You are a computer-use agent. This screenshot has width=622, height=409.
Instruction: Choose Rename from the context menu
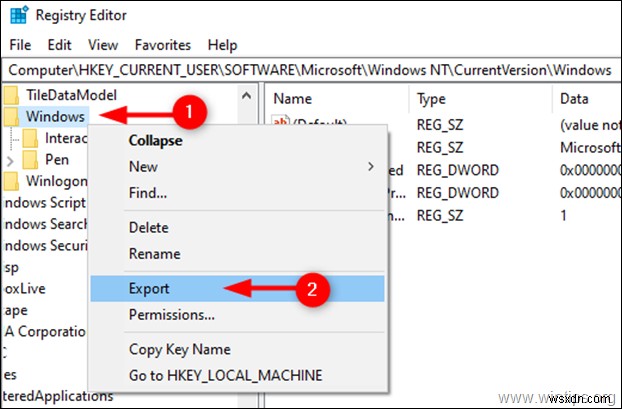pyautogui.click(x=237, y=254)
